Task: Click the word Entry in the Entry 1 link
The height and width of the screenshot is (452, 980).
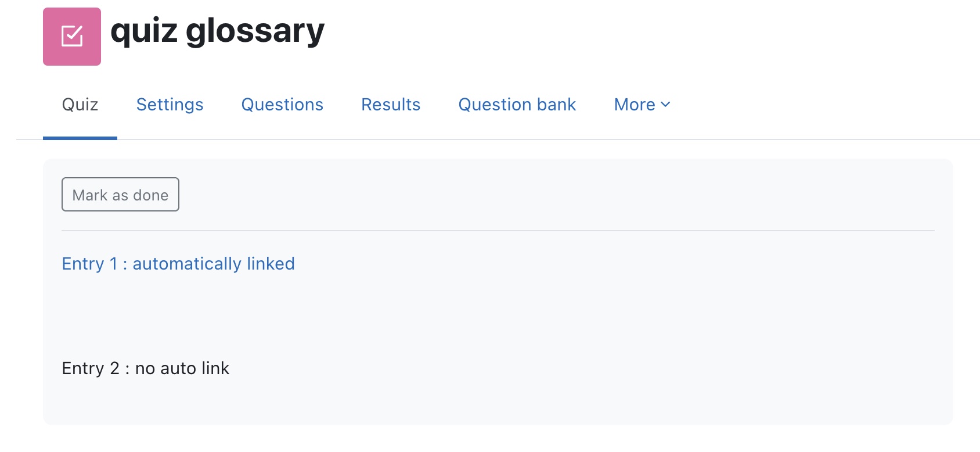Action: click(x=83, y=264)
